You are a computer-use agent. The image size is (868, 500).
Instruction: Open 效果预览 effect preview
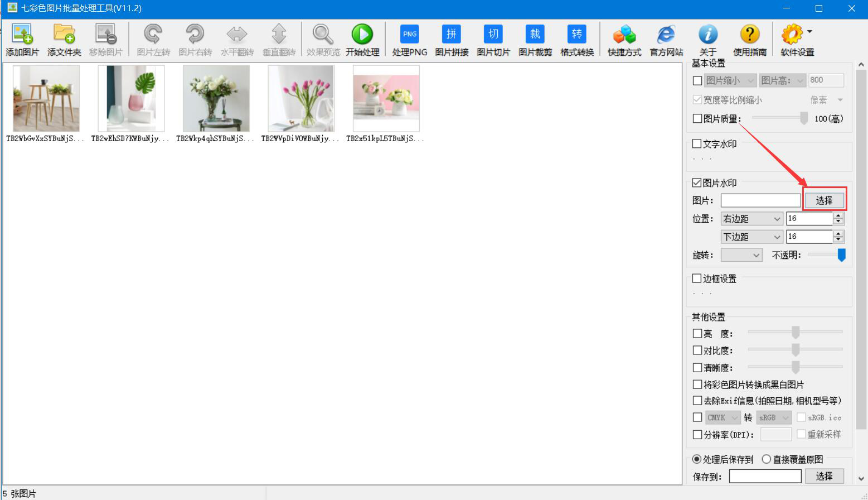click(x=323, y=40)
